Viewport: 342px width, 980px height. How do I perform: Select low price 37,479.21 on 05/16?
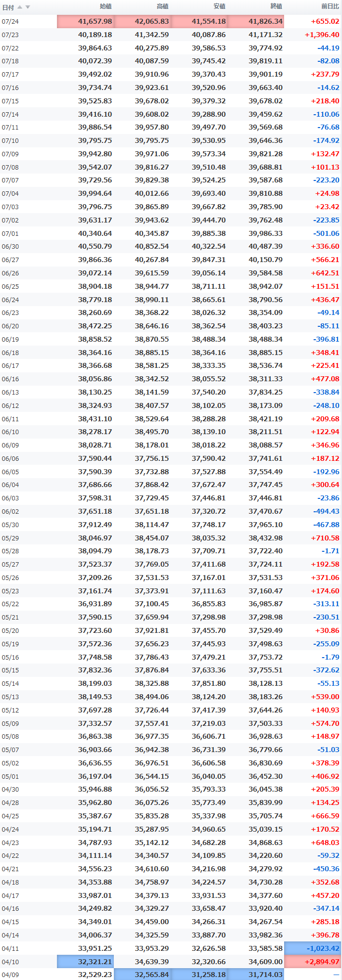(x=209, y=657)
